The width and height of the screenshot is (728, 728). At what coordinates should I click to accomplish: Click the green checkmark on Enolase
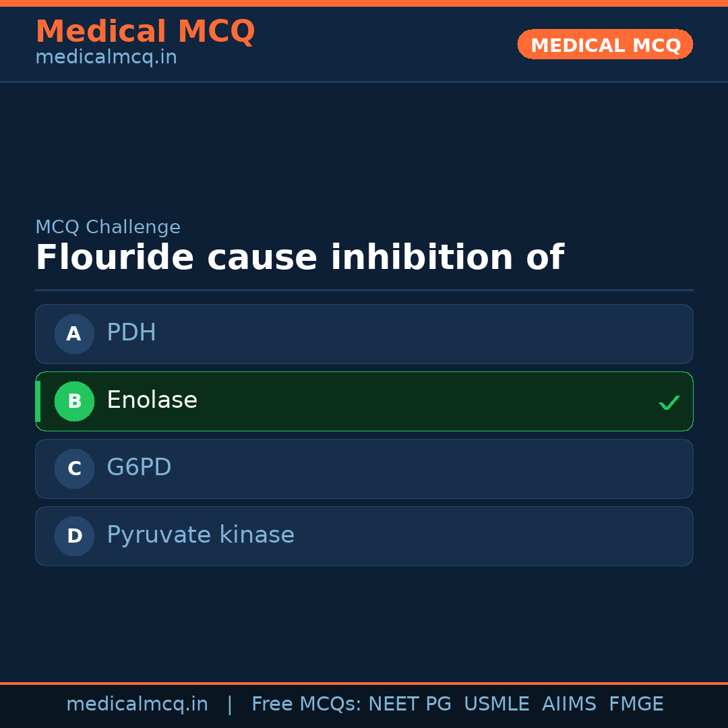click(x=669, y=402)
